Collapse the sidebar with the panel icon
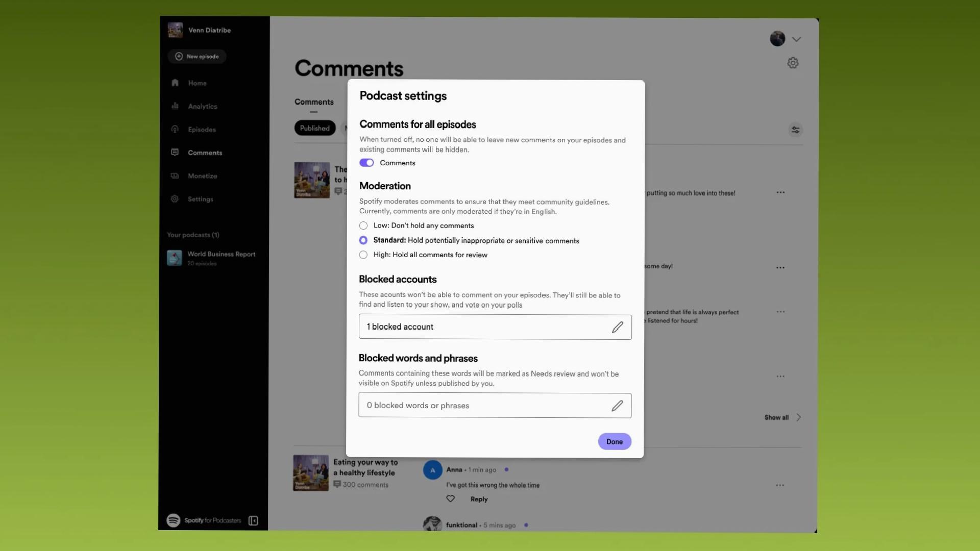Screen dimensions: 980x551 [253, 520]
